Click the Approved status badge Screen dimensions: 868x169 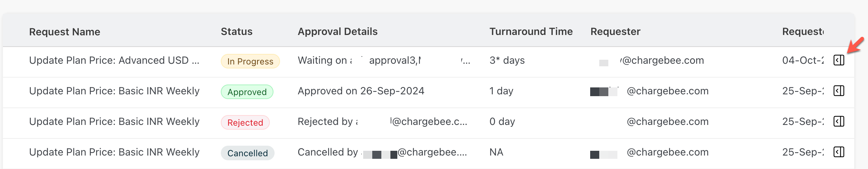click(x=247, y=92)
